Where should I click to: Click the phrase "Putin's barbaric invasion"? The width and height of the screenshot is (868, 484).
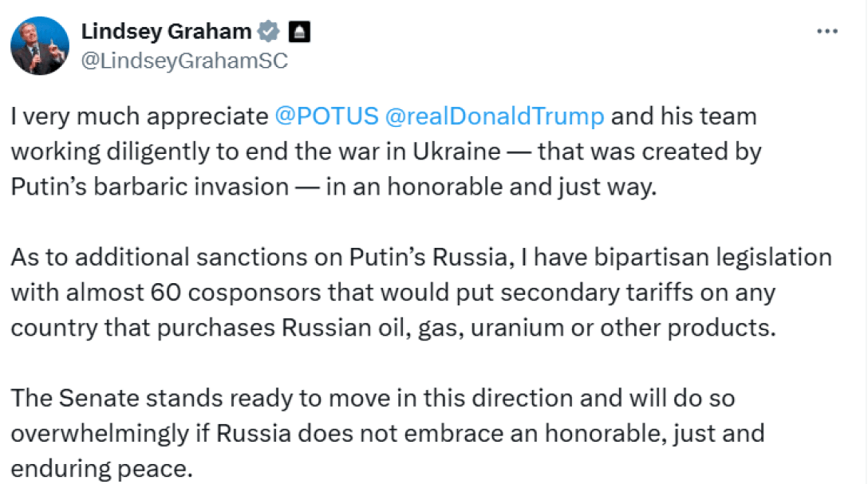click(150, 187)
